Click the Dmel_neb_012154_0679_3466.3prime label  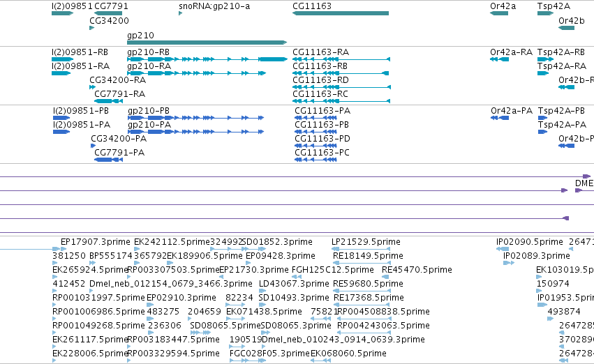pos(171,285)
